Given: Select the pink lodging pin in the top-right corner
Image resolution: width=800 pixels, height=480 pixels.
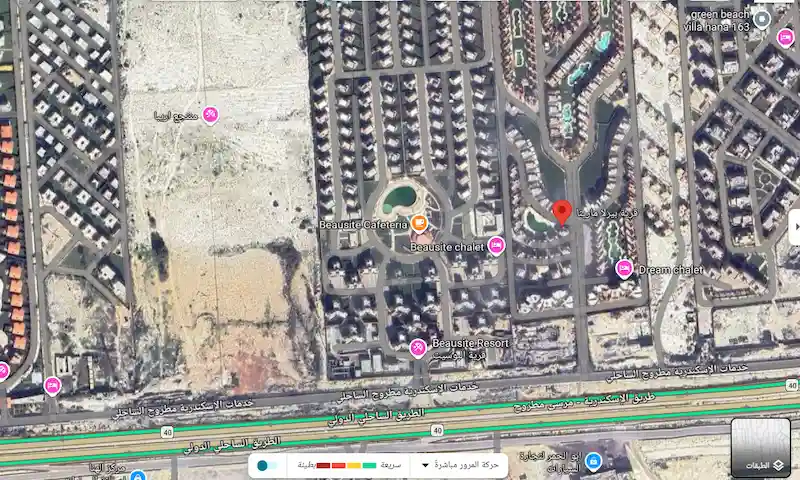Looking at the screenshot, I should [x=786, y=38].
